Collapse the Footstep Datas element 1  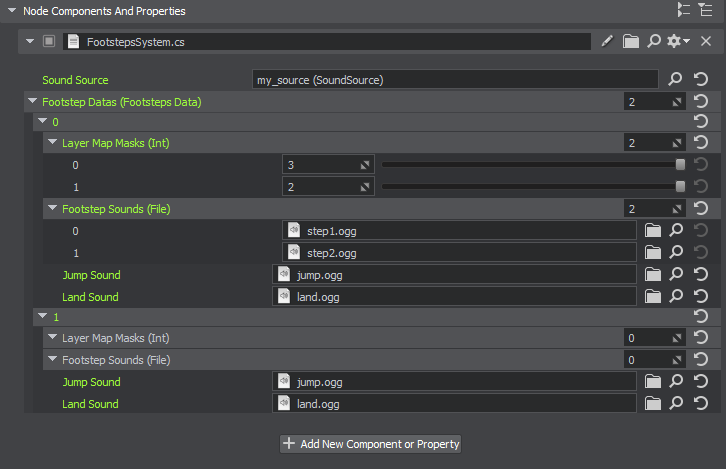42,317
